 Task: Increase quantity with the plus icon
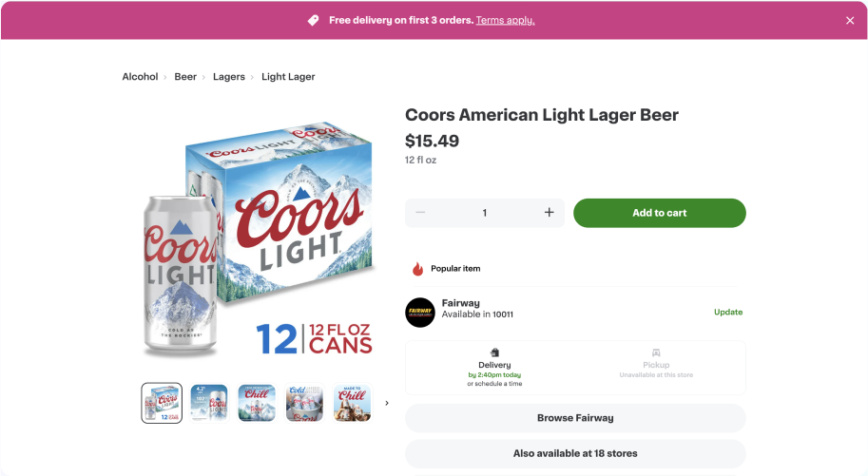coord(549,213)
